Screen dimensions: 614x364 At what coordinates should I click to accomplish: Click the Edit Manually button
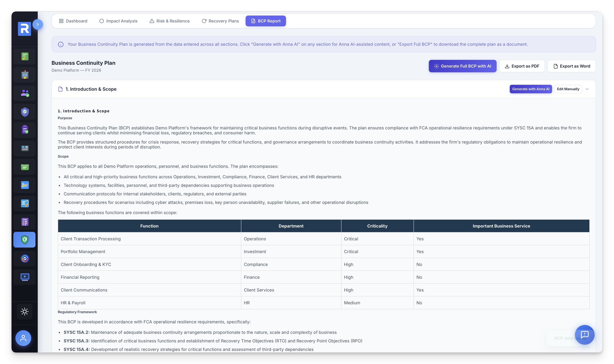(x=568, y=89)
